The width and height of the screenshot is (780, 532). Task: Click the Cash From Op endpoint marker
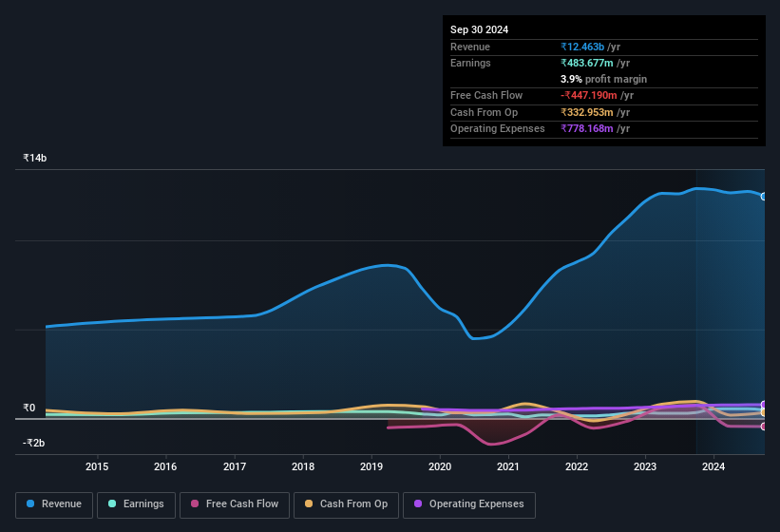[x=764, y=412]
